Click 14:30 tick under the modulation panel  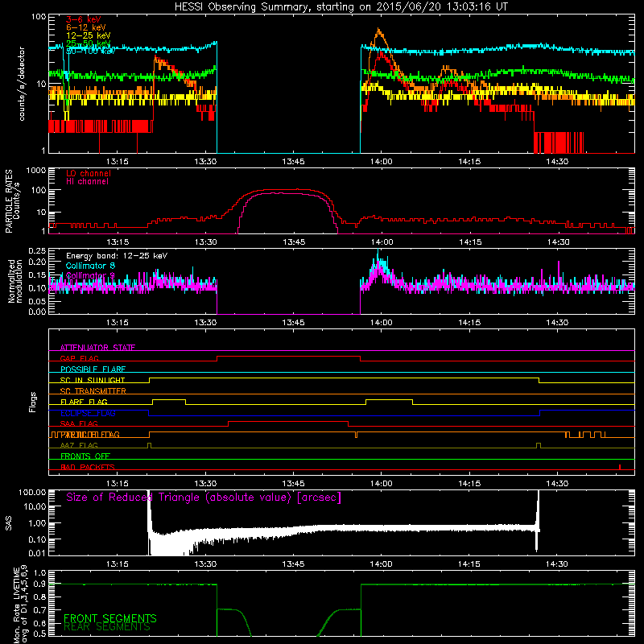click(x=557, y=323)
